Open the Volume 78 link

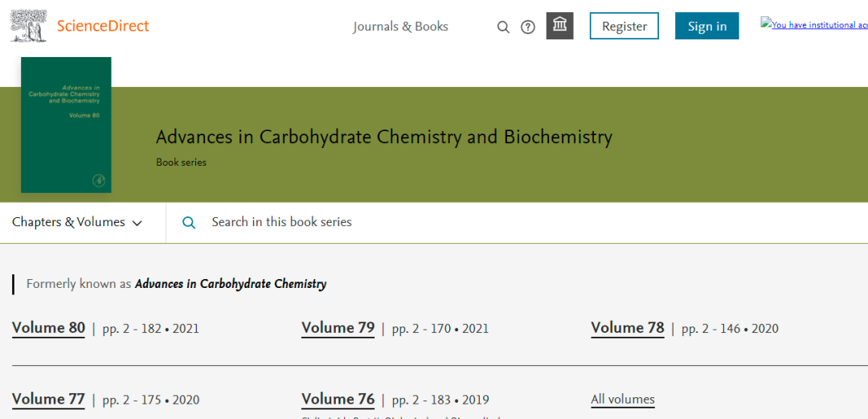click(x=627, y=328)
